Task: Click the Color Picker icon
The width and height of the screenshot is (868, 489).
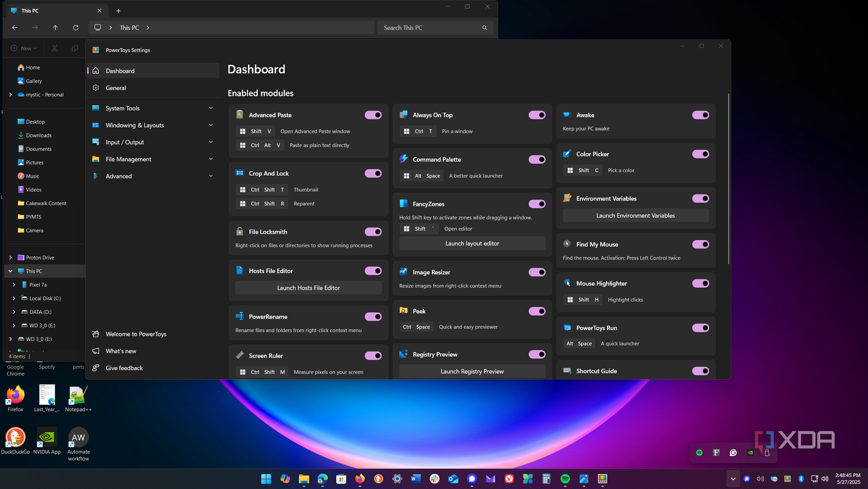Action: (568, 154)
